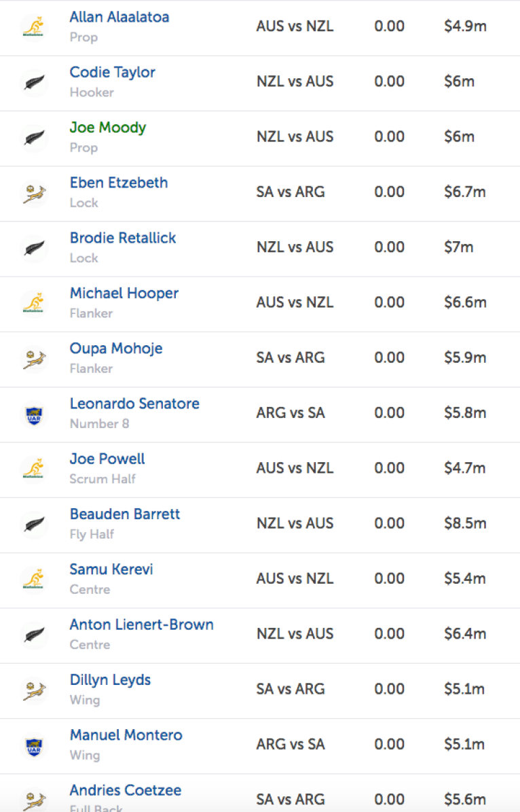Click Michael Hooper's 0.00 points score
520x812 pixels.
point(390,302)
